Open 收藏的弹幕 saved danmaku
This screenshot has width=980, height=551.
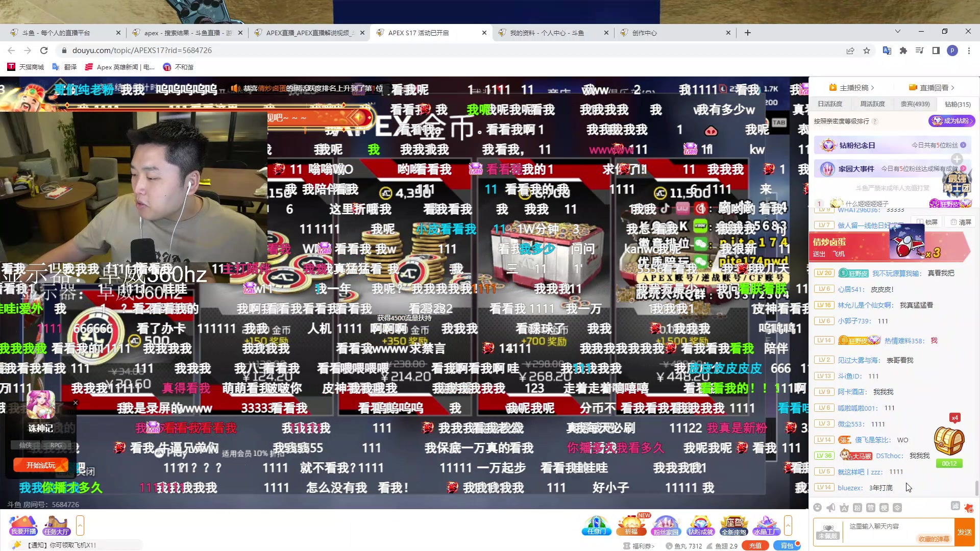click(934, 539)
